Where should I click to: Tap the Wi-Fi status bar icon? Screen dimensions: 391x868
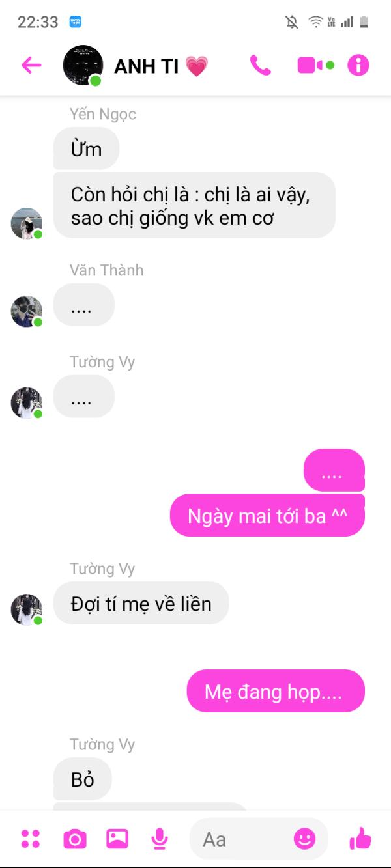(316, 22)
